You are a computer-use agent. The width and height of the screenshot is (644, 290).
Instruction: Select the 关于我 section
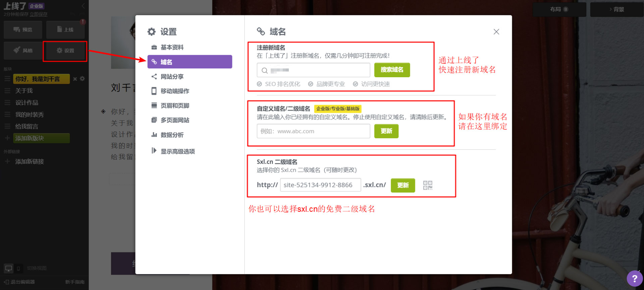coord(24,91)
